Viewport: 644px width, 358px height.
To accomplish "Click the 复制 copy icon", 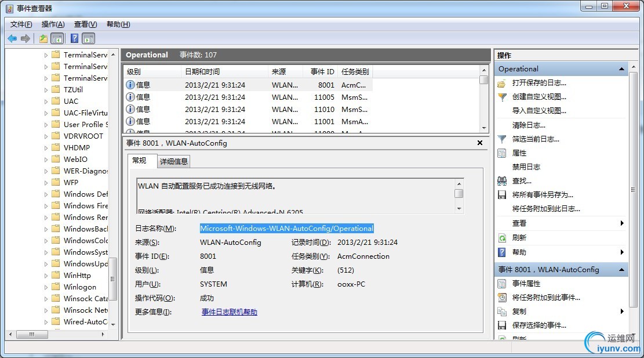I will click(x=502, y=312).
